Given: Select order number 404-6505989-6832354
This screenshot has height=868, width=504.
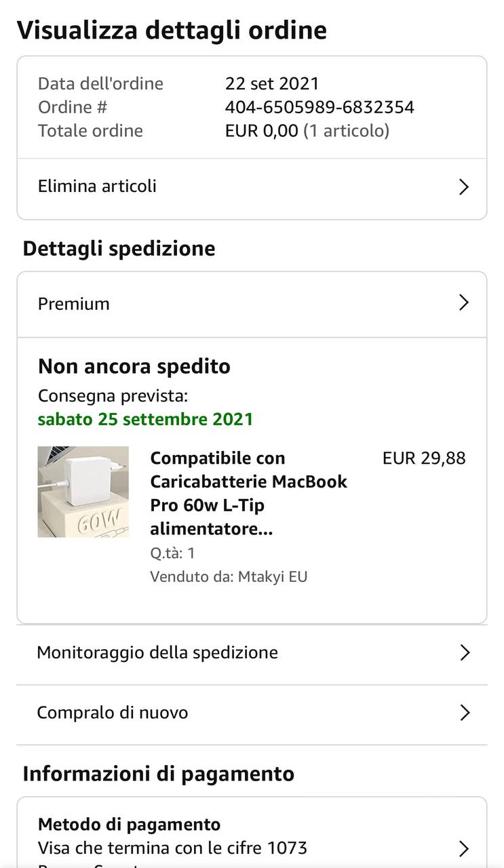Looking at the screenshot, I should [319, 107].
